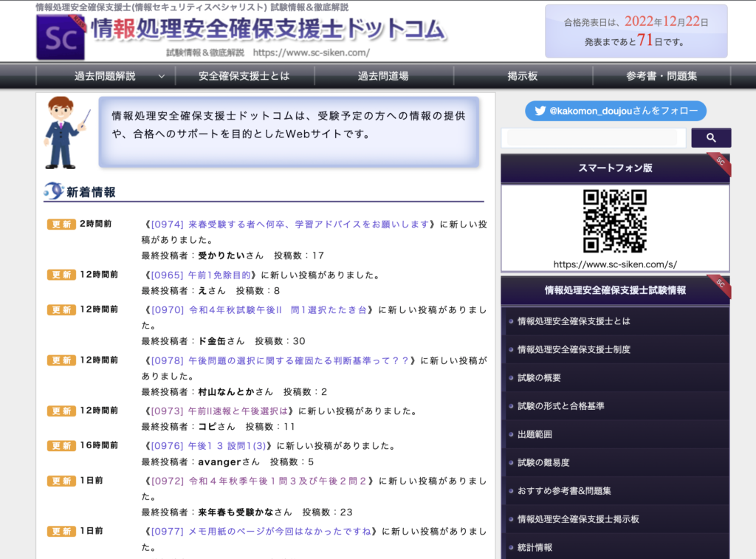The width and height of the screenshot is (756, 559).
Task: Open the 掲示板 menu item
Action: coord(522,75)
